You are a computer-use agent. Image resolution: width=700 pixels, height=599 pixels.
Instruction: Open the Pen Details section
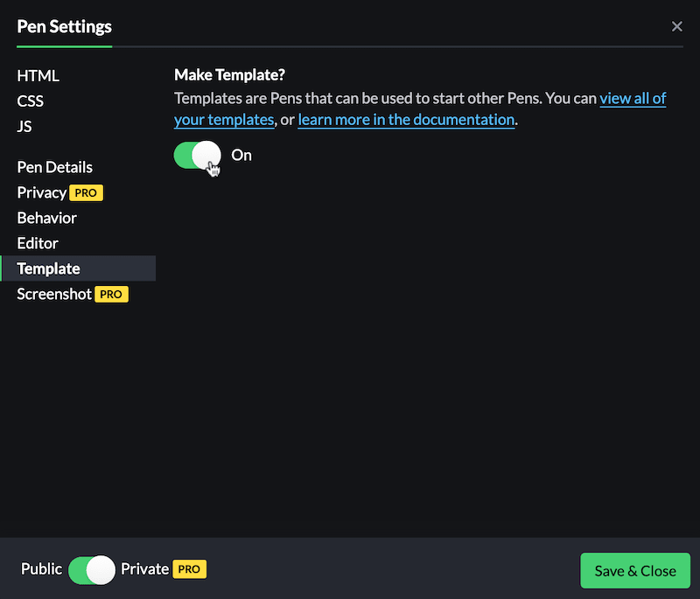(x=54, y=167)
